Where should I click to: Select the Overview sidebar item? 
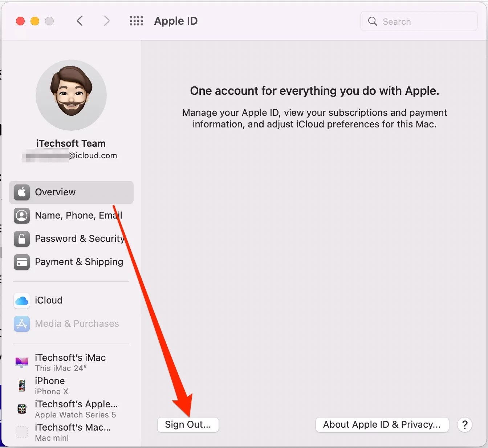coord(71,192)
